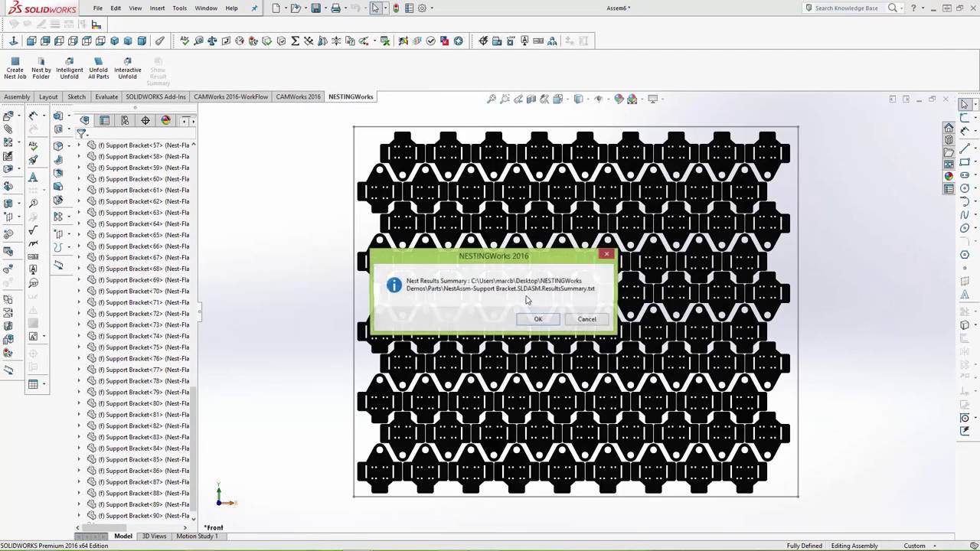Click OK in NESTINGWorks 2016 dialog

(538, 319)
